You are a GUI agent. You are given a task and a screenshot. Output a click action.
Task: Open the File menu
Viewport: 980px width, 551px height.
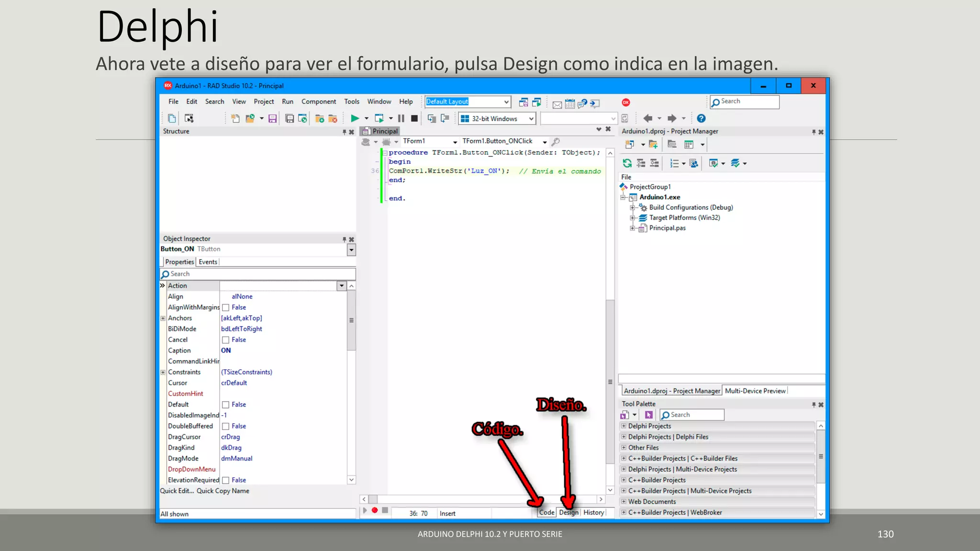[x=173, y=101]
